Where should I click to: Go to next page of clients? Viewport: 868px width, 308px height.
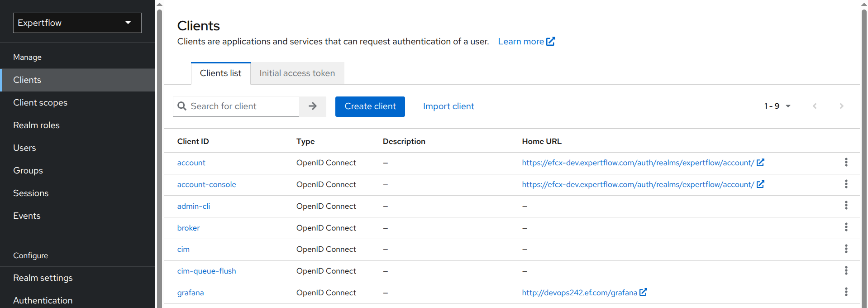click(841, 106)
